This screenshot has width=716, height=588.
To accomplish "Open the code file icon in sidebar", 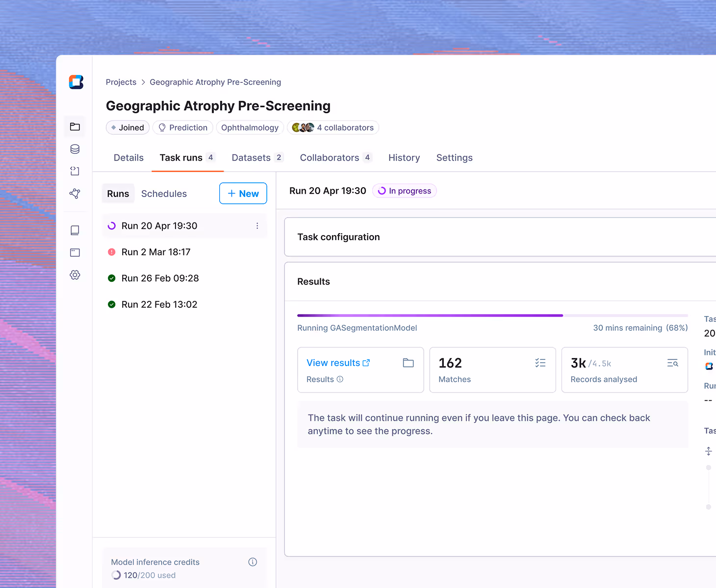I will [75, 171].
